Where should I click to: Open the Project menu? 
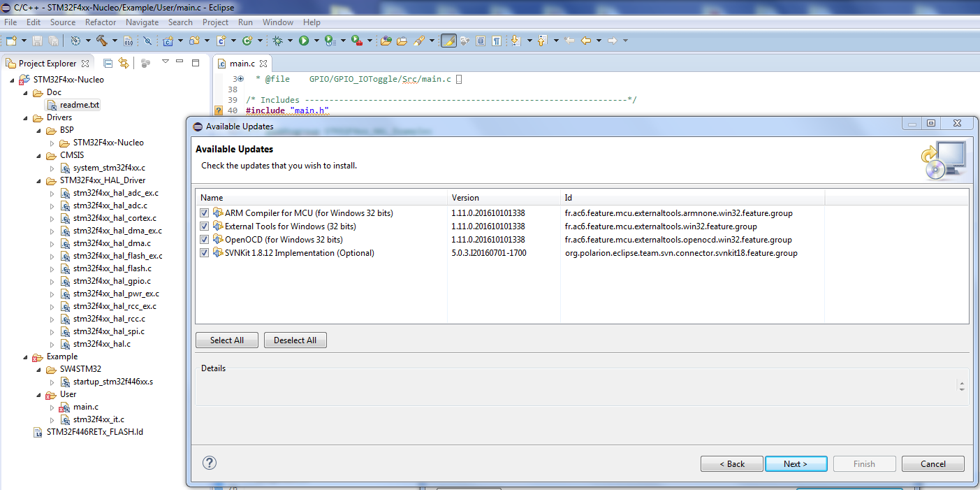coord(216,22)
